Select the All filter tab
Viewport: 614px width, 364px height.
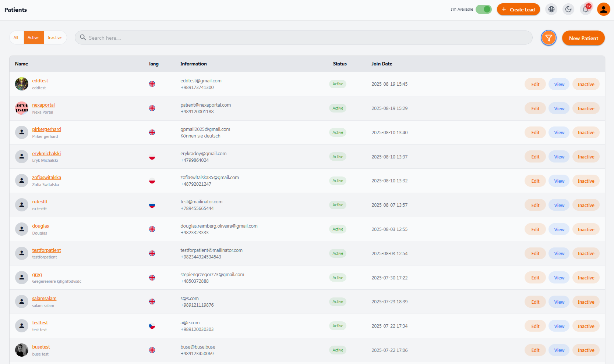tap(16, 38)
